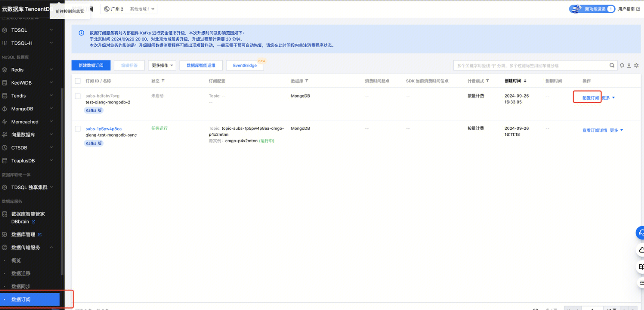Click the 新建数据订阅 button
The image size is (644, 310).
(x=91, y=65)
